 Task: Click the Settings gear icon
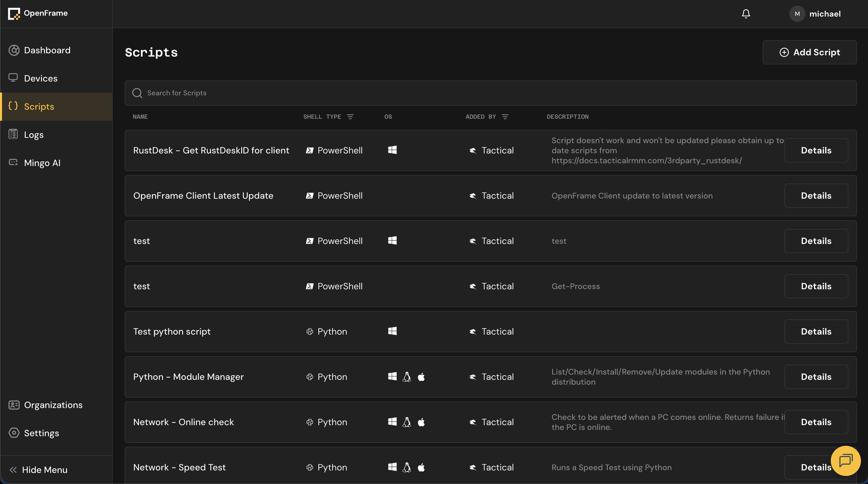[x=14, y=433]
